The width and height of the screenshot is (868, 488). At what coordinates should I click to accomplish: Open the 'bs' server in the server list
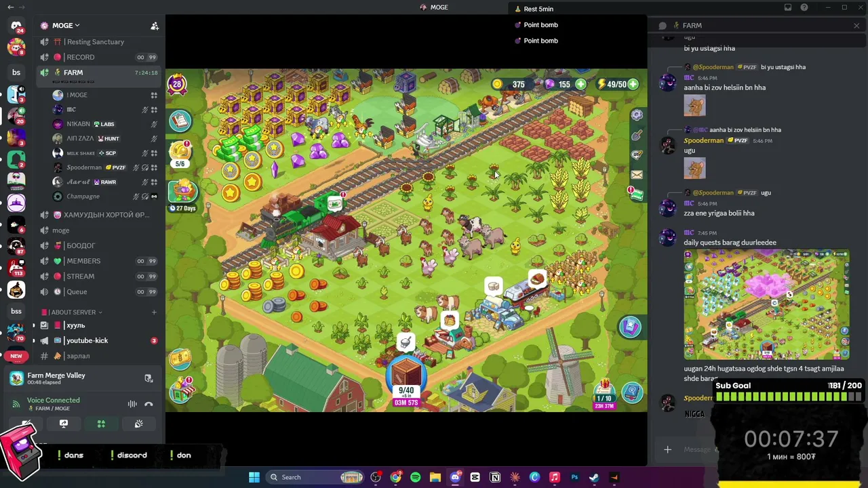click(16, 73)
